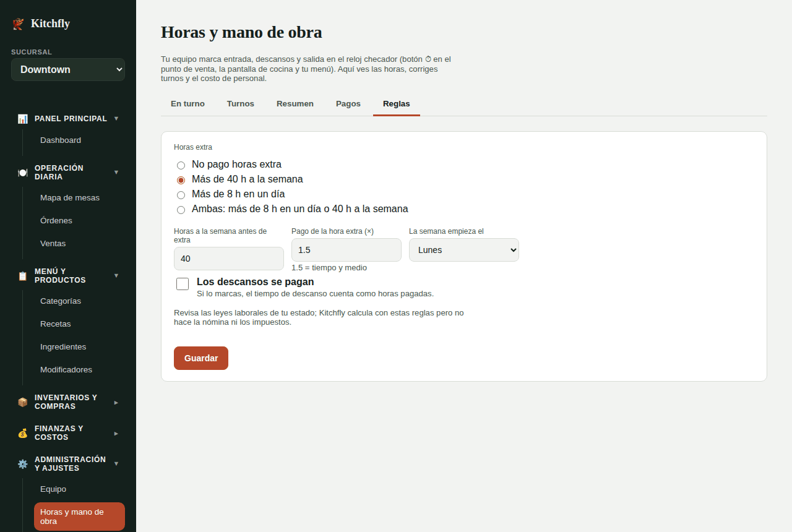This screenshot has width=792, height=532.
Task: Select 'Horas y mano de obra' sidebar item
Action: click(x=79, y=517)
